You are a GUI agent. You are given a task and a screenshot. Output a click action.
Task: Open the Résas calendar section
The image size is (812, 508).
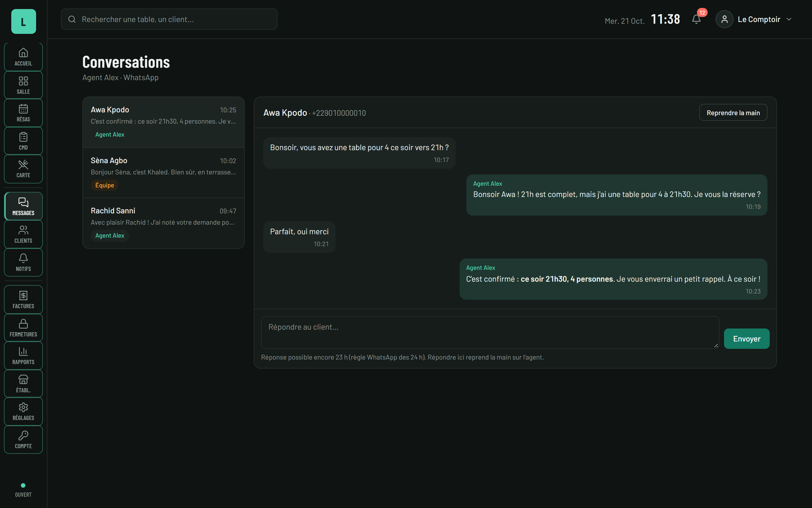pos(23,113)
